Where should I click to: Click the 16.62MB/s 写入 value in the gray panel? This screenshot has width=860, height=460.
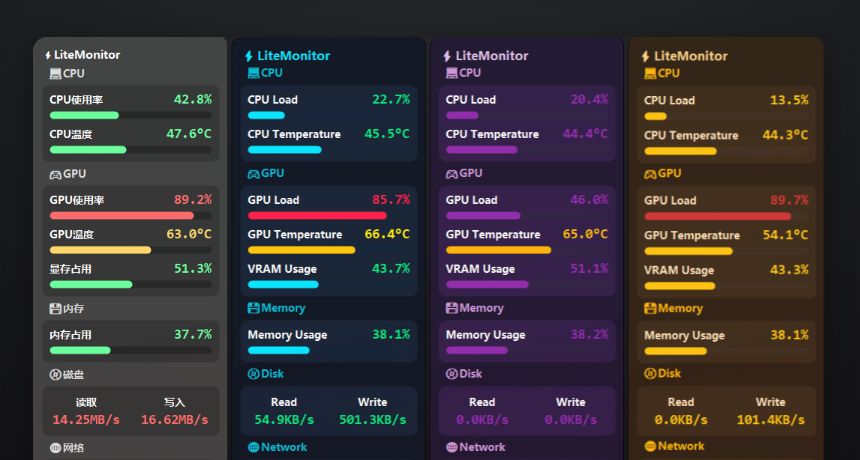pos(174,419)
